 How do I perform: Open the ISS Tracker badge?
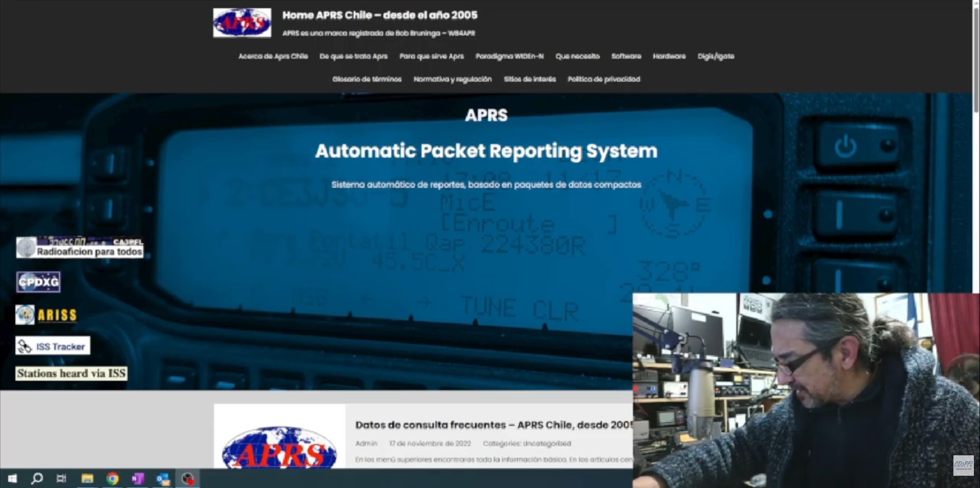pyautogui.click(x=53, y=346)
